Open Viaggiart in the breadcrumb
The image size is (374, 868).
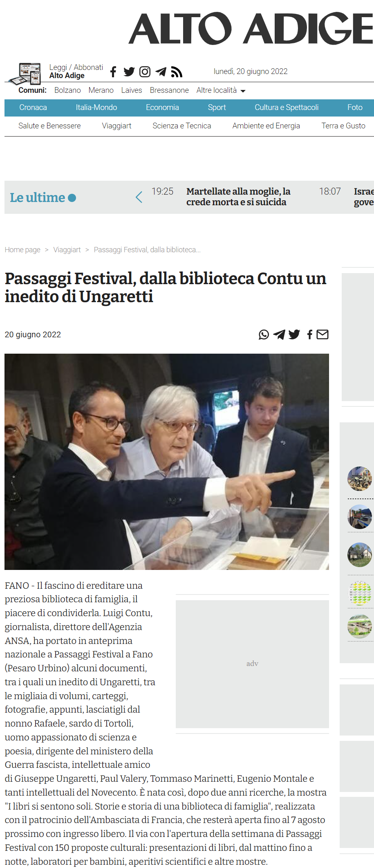67,250
